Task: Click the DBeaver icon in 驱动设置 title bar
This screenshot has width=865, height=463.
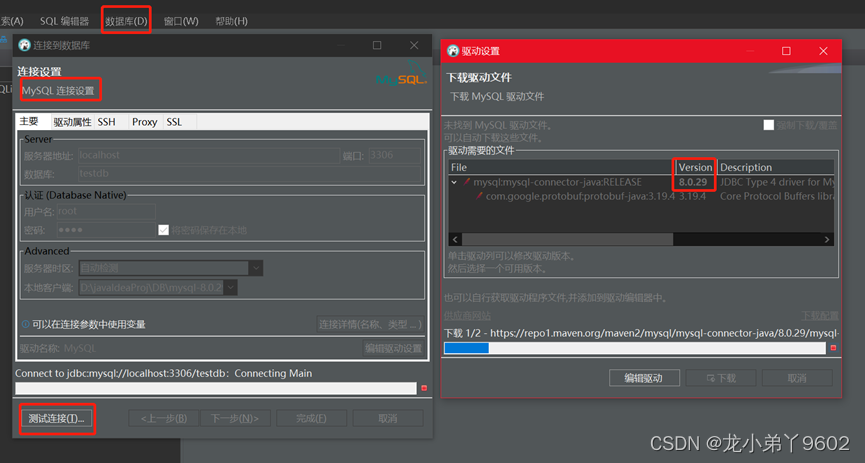Action: 453,51
